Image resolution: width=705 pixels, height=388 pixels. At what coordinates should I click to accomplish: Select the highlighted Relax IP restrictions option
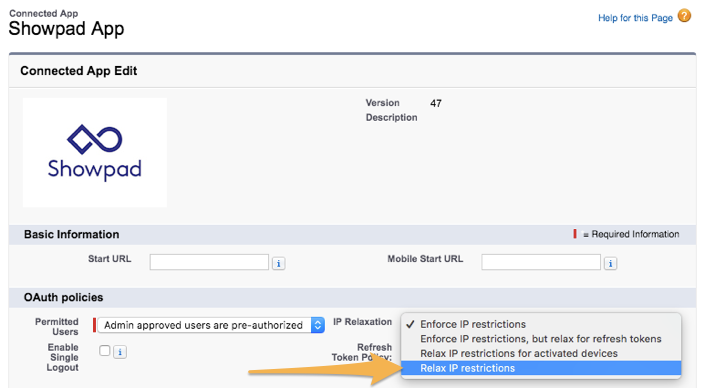[541, 368]
